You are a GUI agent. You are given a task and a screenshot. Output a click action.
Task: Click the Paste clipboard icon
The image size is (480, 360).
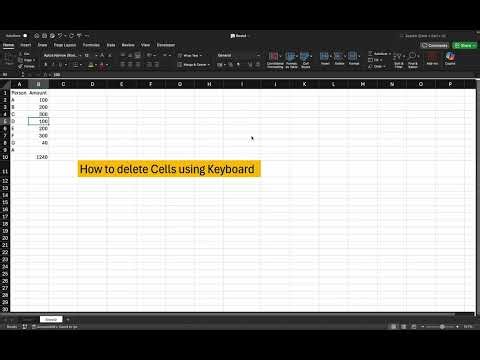click(9, 58)
